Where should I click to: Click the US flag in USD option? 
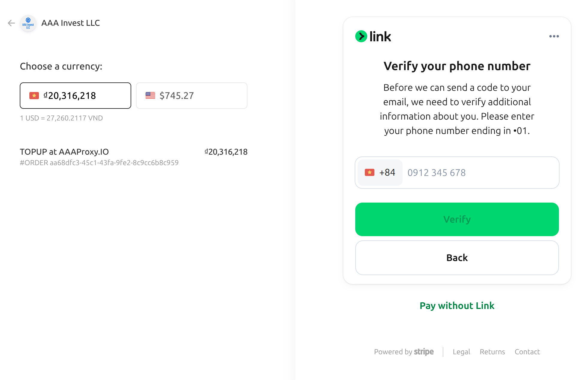point(150,96)
